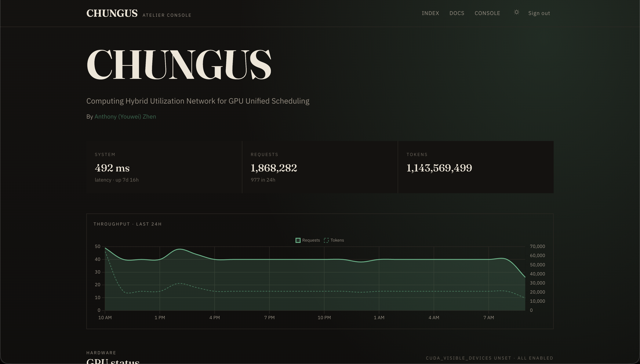The image size is (640, 364).
Task: Click the 7 AM axis label
Action: point(489,318)
